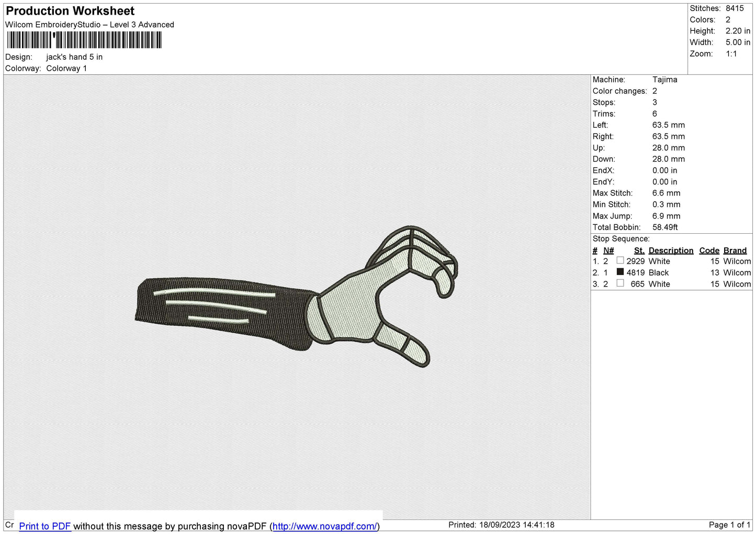The width and height of the screenshot is (756, 534).
Task: Click the Trims value 6
Action: 655,113
